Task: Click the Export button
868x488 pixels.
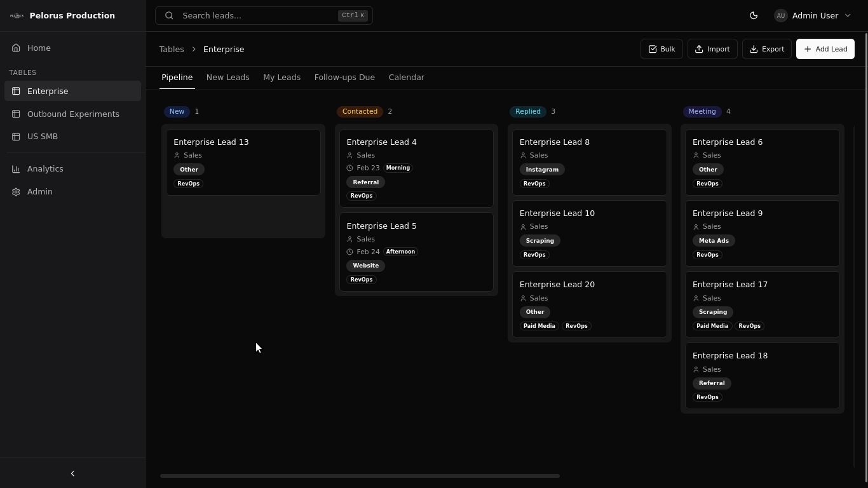Action: [x=766, y=49]
